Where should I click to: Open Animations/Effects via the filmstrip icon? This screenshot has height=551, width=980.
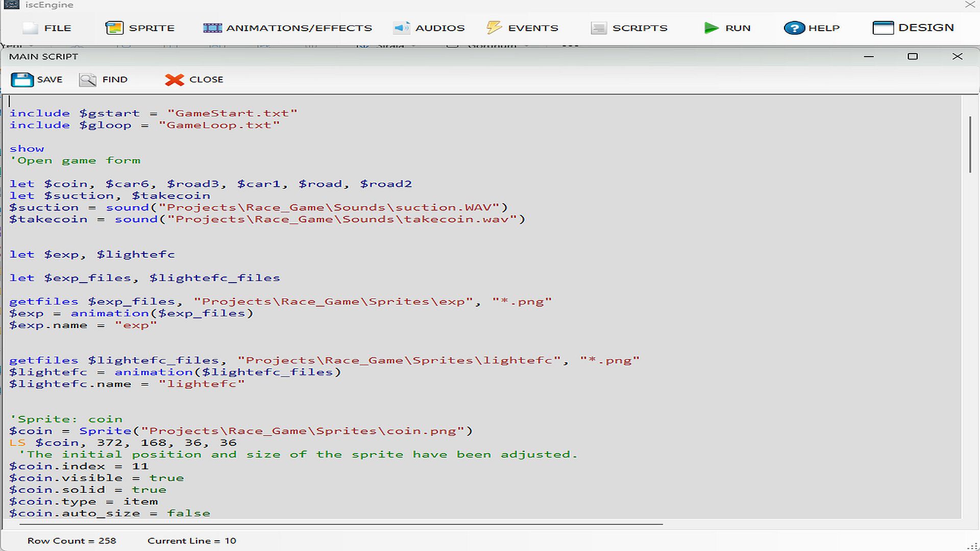pyautogui.click(x=212, y=28)
